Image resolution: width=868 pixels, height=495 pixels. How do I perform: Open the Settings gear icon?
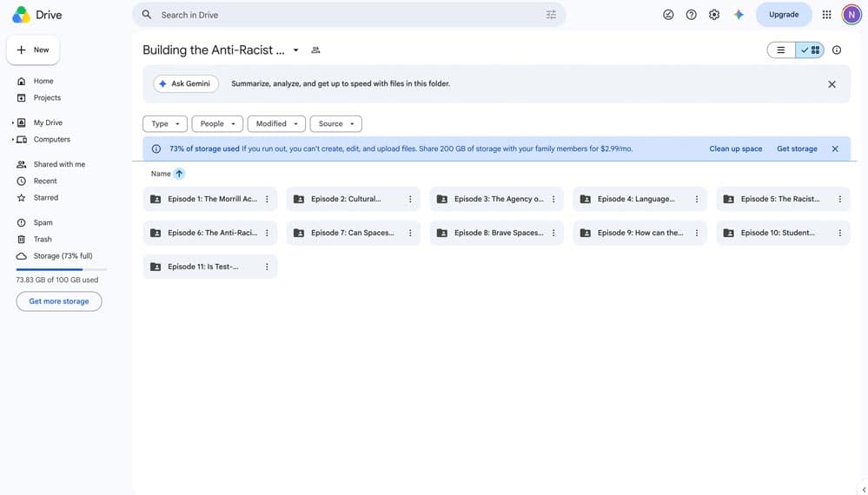pyautogui.click(x=714, y=15)
